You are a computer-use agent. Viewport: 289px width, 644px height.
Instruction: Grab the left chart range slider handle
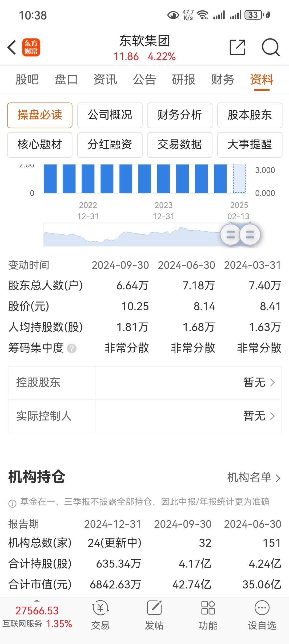coord(231,235)
